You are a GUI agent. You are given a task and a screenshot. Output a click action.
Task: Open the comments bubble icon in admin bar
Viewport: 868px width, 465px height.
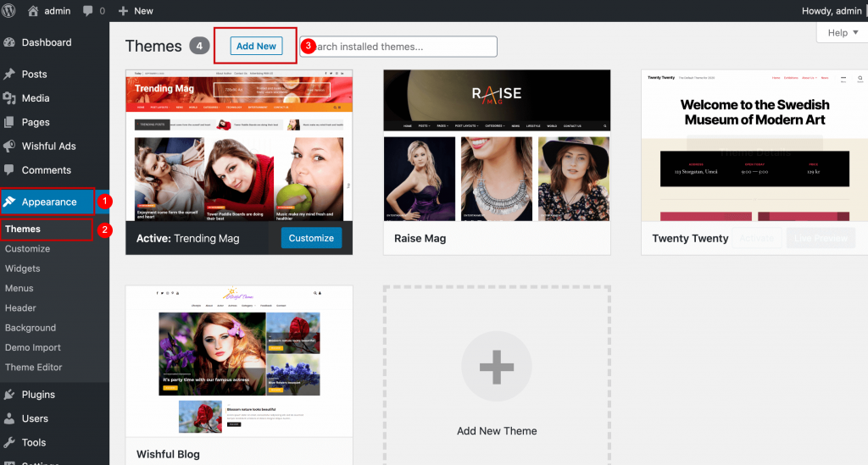click(x=87, y=11)
